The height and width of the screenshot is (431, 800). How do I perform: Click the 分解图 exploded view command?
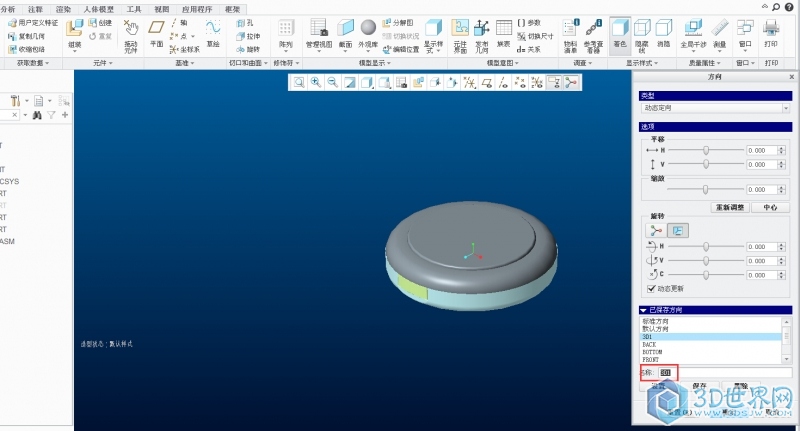pyautogui.click(x=398, y=23)
